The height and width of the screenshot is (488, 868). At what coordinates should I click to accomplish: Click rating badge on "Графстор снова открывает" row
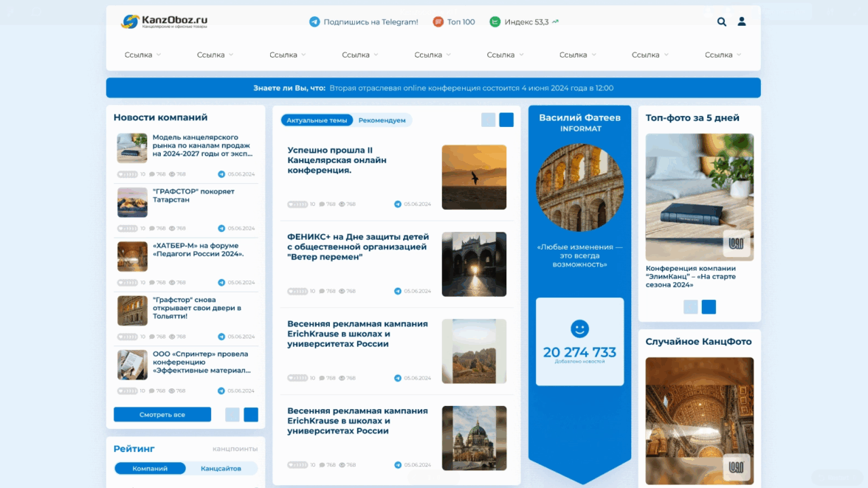tap(127, 337)
